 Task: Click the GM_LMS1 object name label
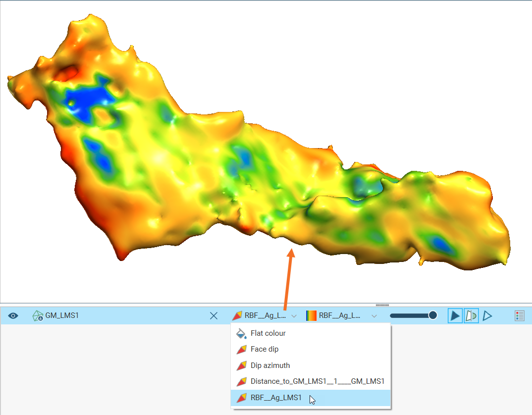[62, 315]
